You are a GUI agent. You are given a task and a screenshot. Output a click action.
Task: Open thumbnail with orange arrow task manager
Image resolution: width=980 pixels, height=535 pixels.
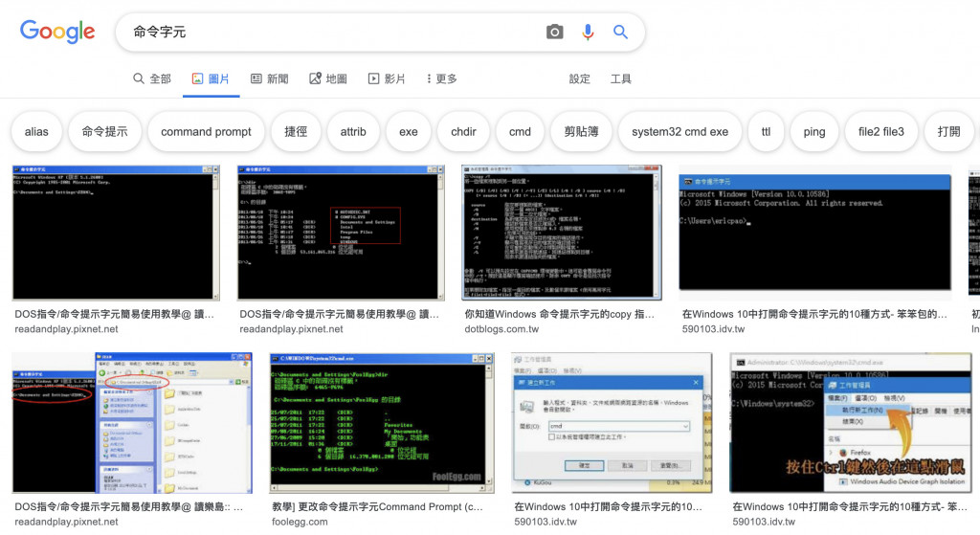(x=850, y=423)
